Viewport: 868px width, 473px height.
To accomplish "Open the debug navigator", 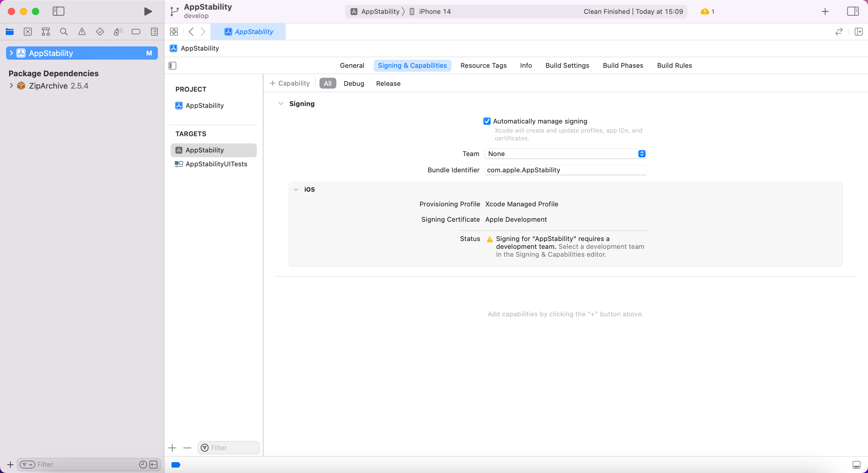I will (118, 32).
